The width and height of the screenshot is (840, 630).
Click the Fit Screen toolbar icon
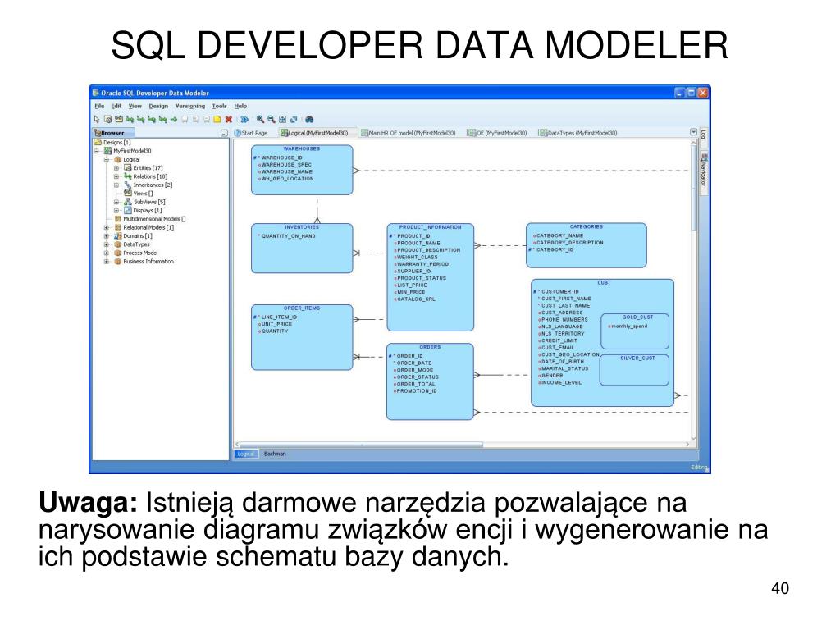coord(282,120)
